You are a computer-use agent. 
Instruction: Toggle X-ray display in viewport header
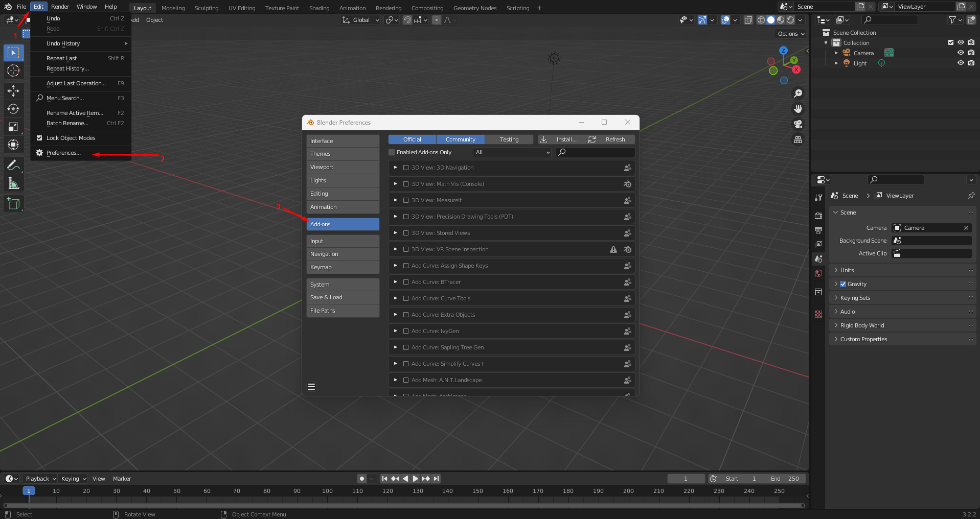[748, 20]
